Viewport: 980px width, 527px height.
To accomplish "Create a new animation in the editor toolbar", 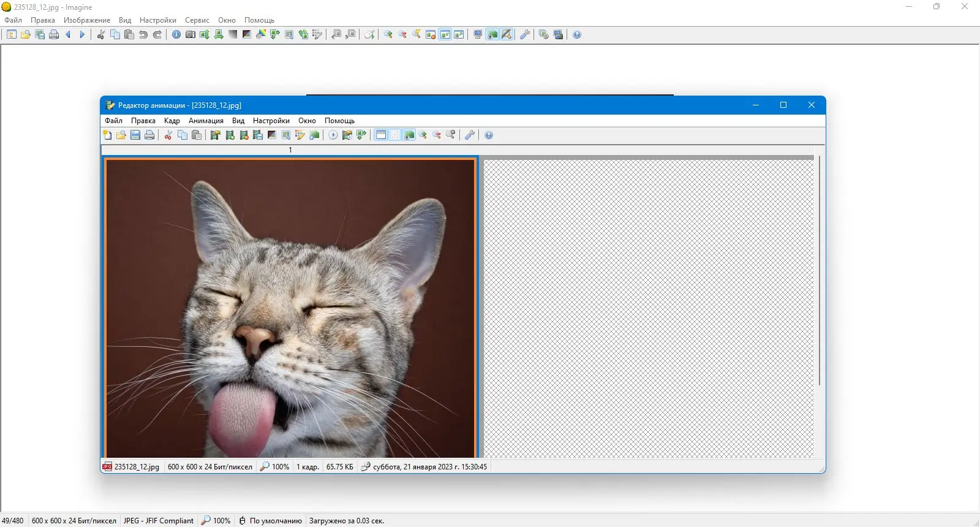I will coord(107,135).
